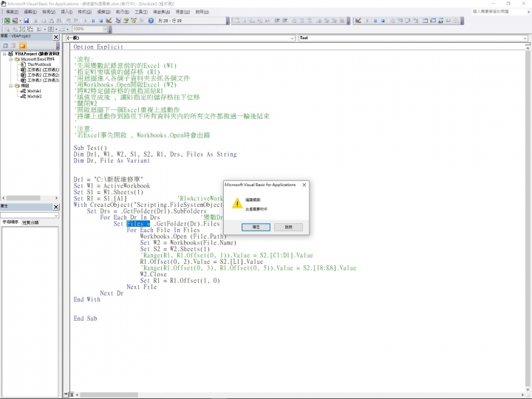Click Design Mode icon on Debug toolbar

[x=358, y=21]
